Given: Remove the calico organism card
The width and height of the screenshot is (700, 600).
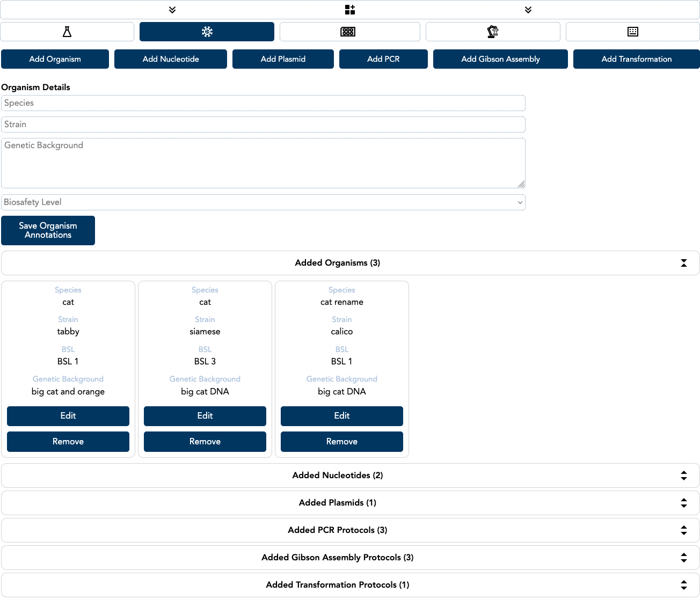Looking at the screenshot, I should 342,442.
